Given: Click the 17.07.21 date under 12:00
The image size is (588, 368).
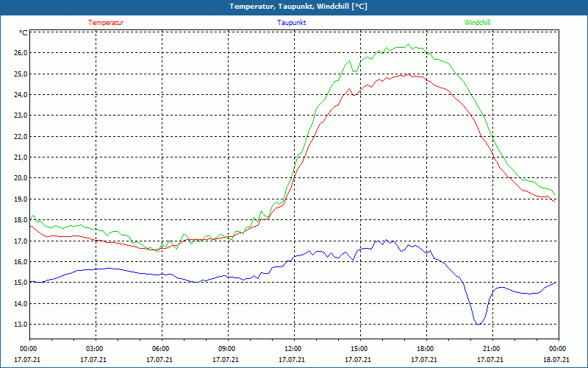Looking at the screenshot, I should tap(292, 360).
